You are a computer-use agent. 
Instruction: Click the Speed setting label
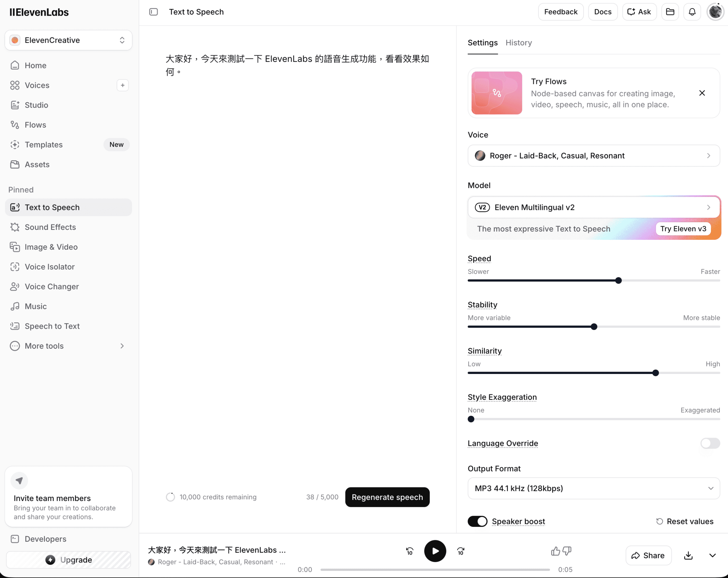[479, 259]
